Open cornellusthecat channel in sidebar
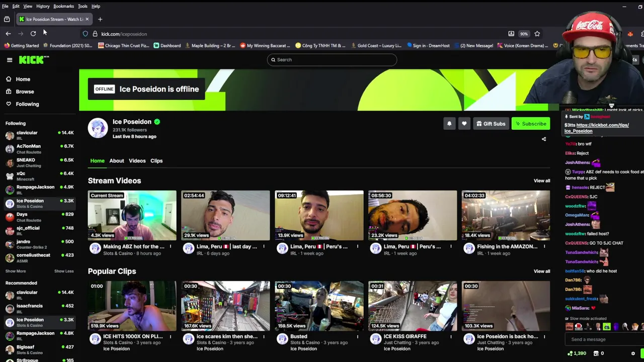 coord(39,257)
